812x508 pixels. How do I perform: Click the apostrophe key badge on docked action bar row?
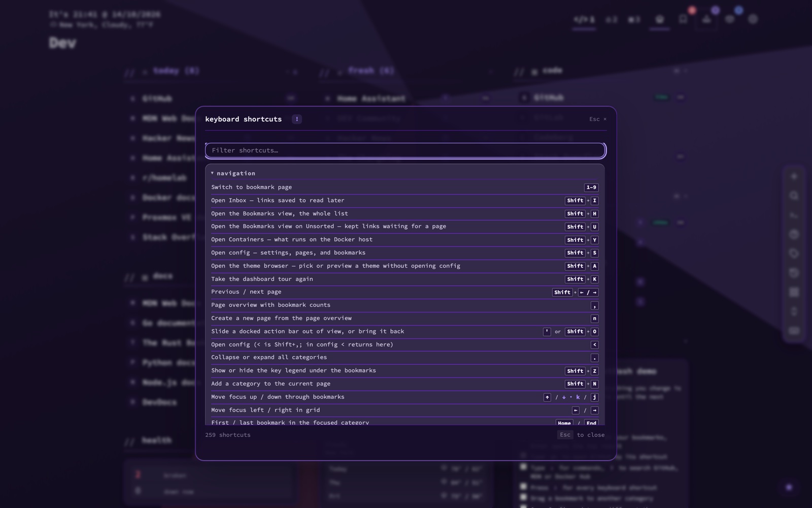tap(547, 332)
